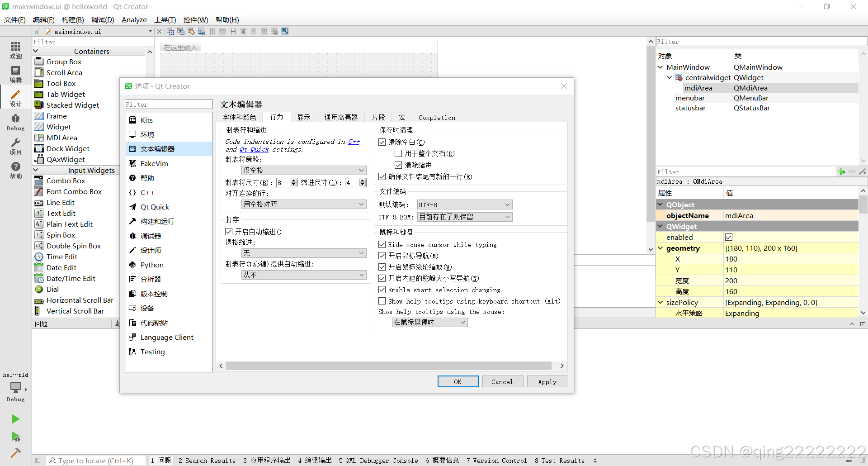Image resolution: width=868 pixels, height=466 pixels.
Task: Click the Start Debugging run icon
Action: [x=15, y=437]
